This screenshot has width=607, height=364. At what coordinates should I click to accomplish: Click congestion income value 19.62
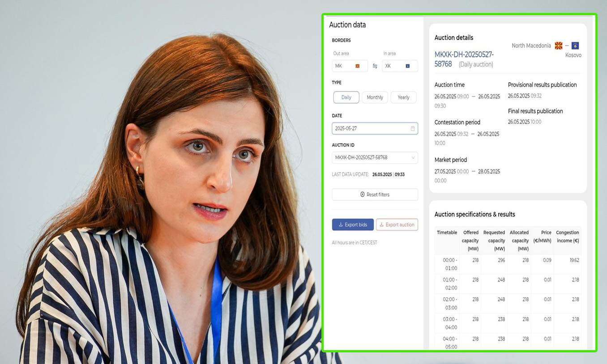click(x=574, y=260)
